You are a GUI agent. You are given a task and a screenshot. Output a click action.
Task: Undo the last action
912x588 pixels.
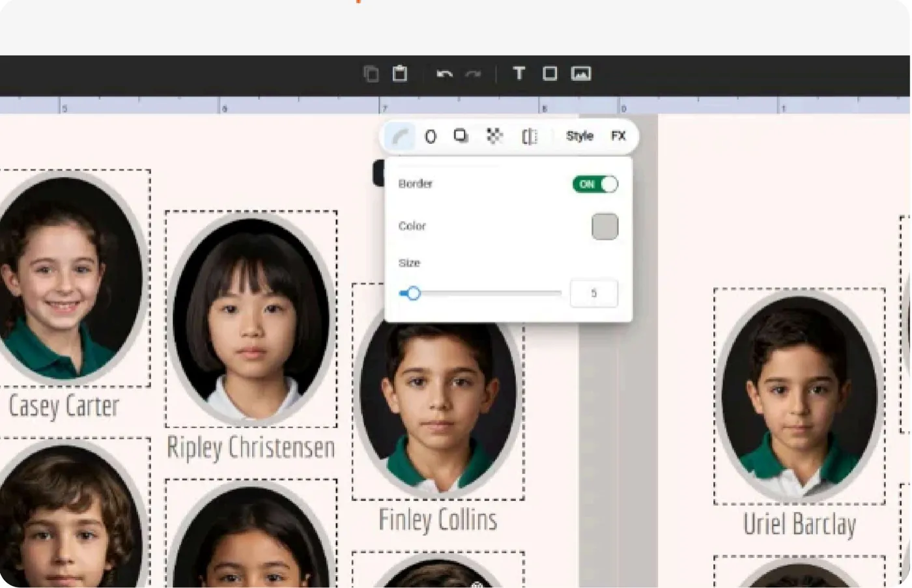[444, 74]
